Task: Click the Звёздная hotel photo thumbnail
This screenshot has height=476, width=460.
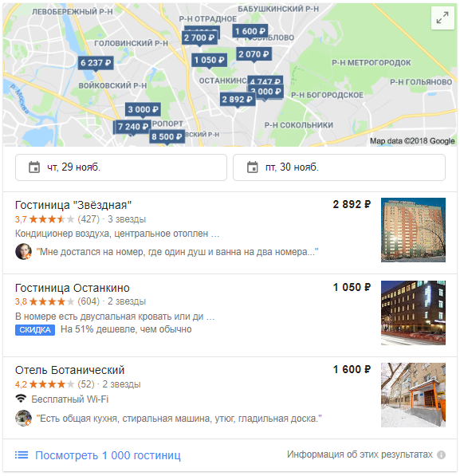Action: click(x=413, y=230)
